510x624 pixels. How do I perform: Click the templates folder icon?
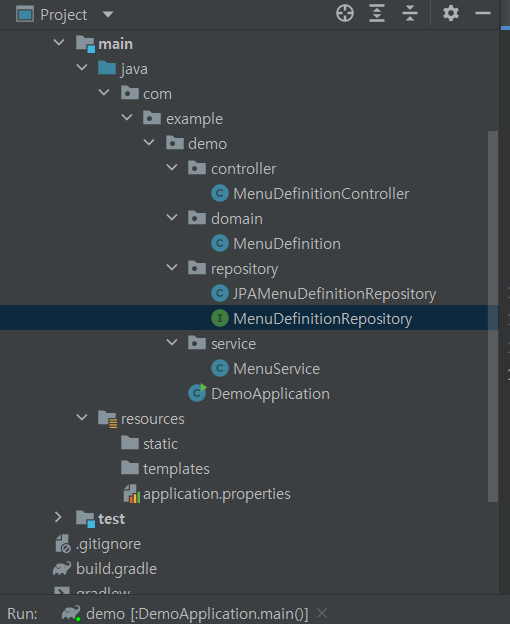tap(130, 468)
